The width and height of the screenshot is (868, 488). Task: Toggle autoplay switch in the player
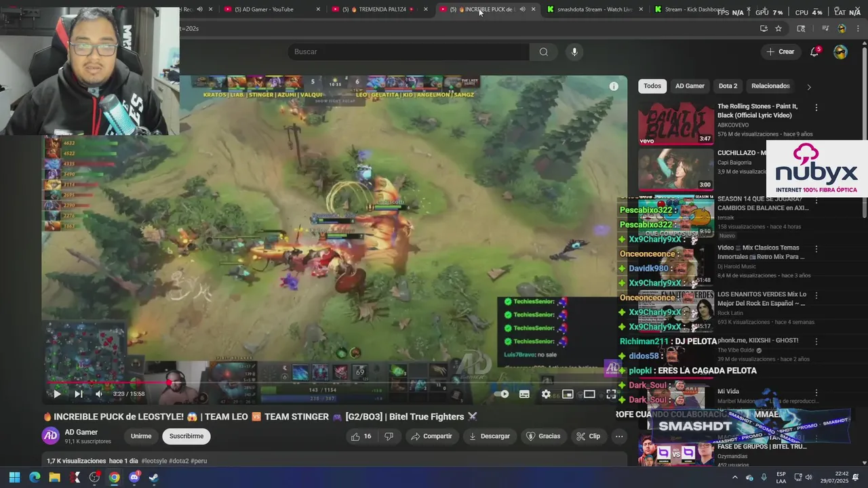coord(501,394)
